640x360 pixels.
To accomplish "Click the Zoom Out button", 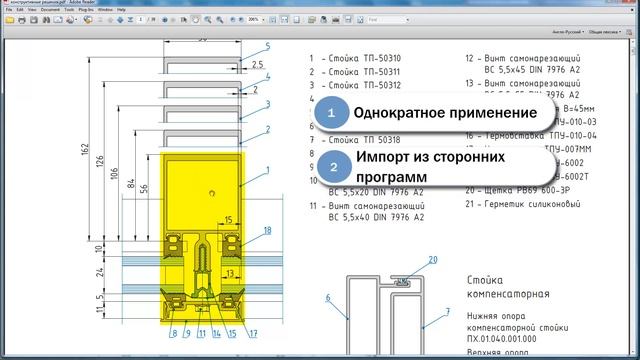I will pyautogui.click(x=233, y=20).
